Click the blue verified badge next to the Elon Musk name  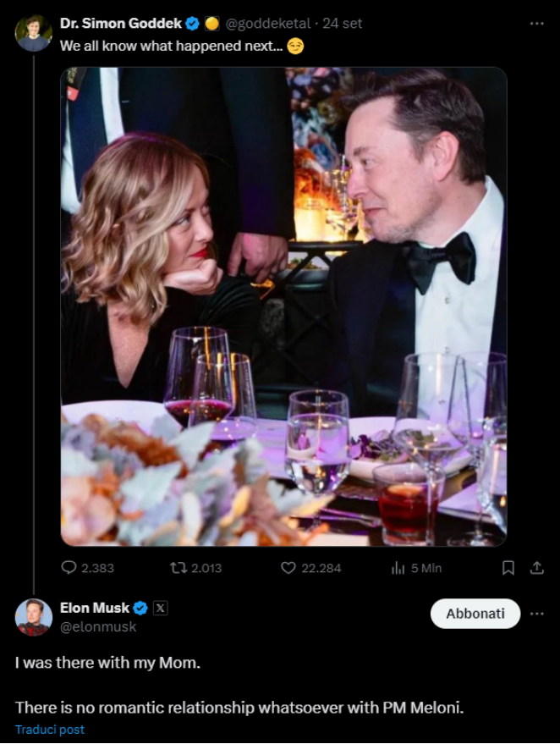pyautogui.click(x=140, y=608)
